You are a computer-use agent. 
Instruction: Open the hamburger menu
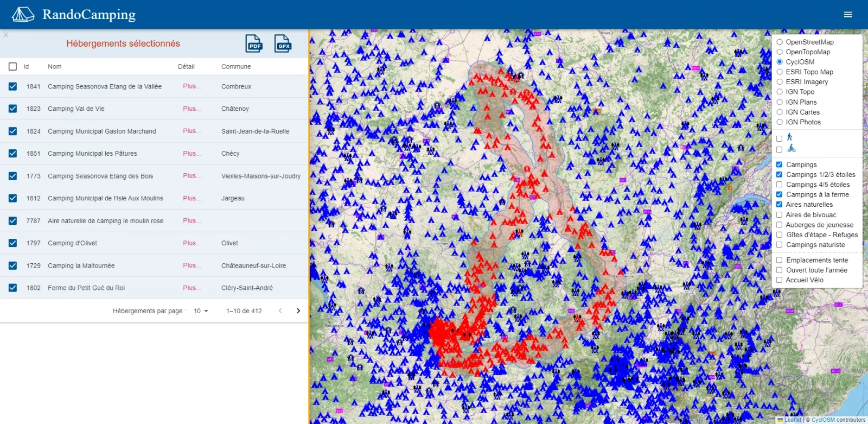[x=848, y=15]
